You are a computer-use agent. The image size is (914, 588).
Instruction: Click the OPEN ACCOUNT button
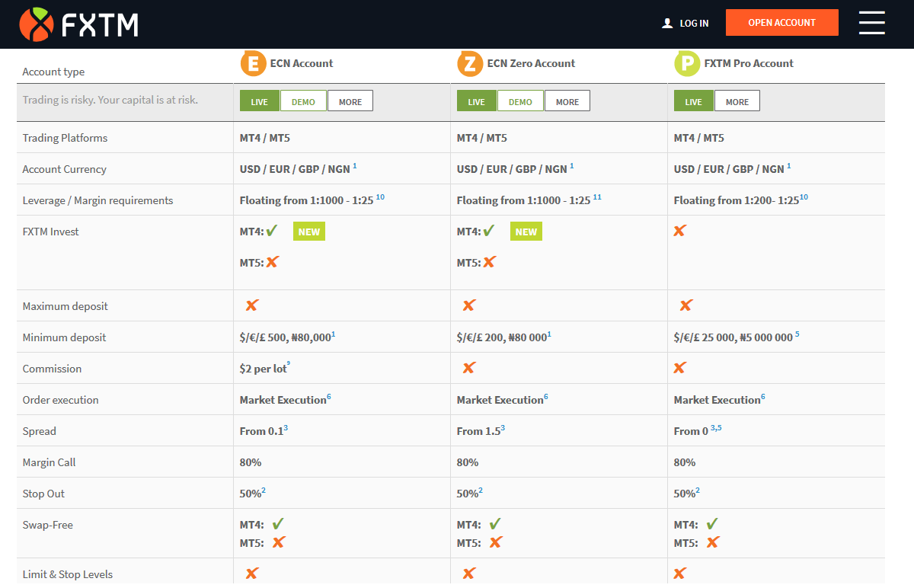(781, 22)
